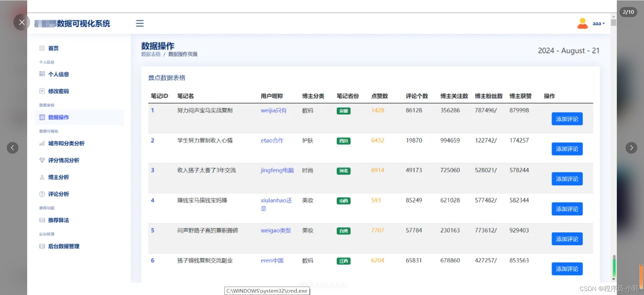Image resolution: width=644 pixels, height=295 pixels.
Task: Click 添加评论 for the jingfeng电脑 row
Action: (x=567, y=179)
